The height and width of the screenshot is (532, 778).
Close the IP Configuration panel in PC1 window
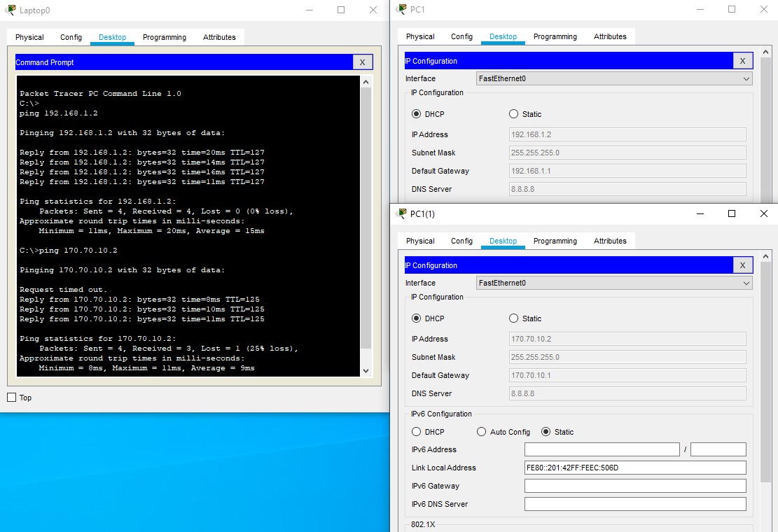click(742, 61)
